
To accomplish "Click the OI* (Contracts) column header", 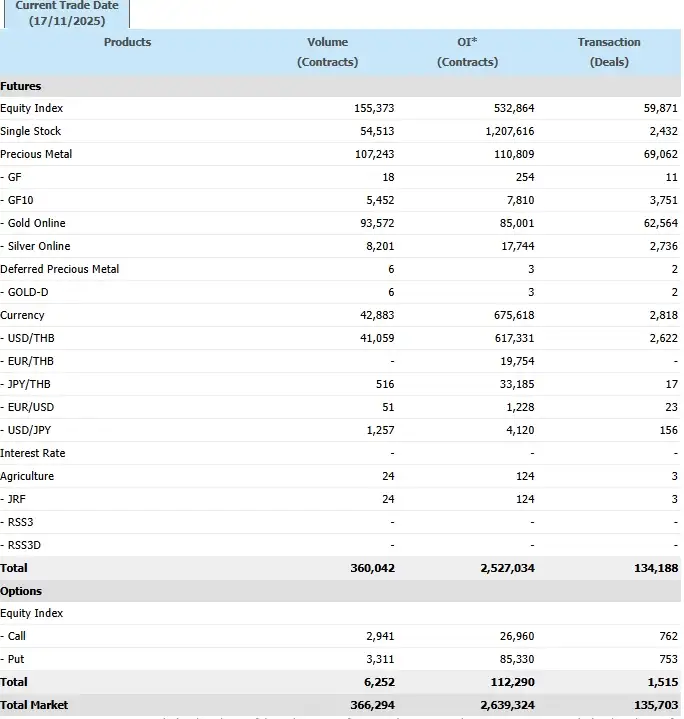I will coord(467,52).
